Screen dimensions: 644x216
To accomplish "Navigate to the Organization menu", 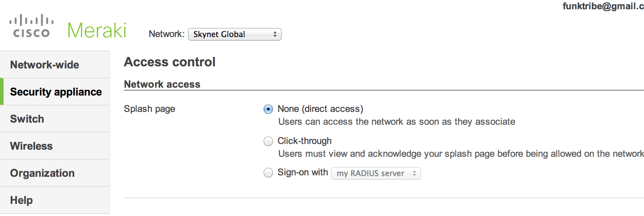I will 42,173.
